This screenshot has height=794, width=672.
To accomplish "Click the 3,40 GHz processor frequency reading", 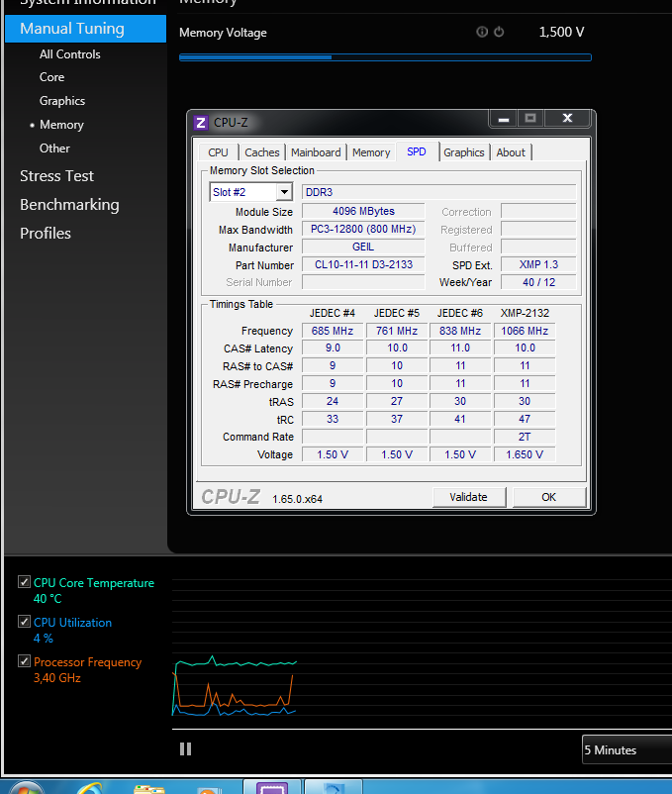I will pos(57,678).
